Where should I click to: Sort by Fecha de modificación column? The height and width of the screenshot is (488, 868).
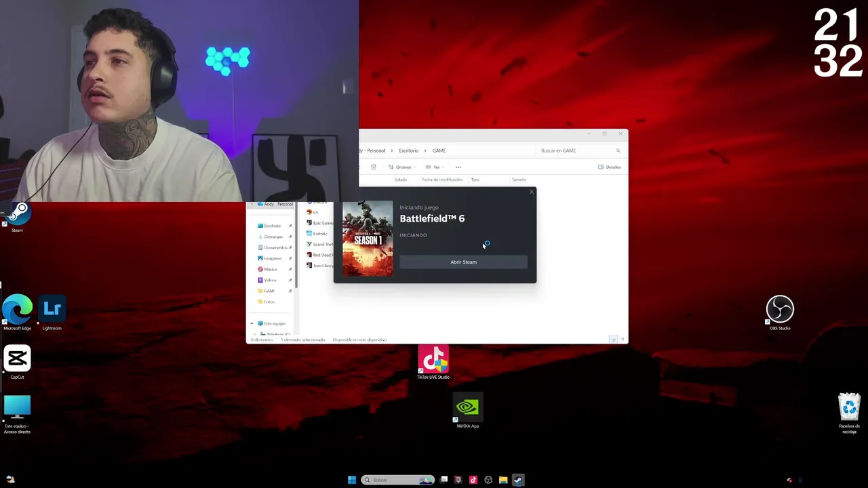[x=442, y=180]
